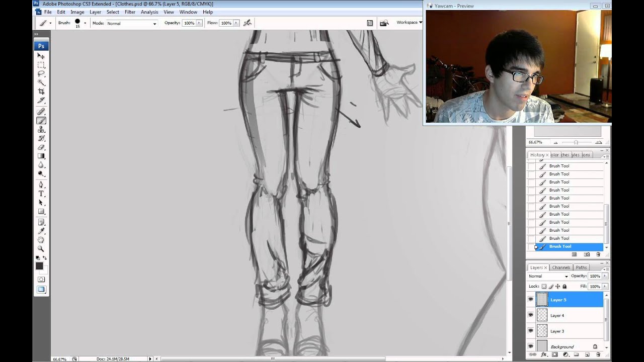Select the Gradient tool
This screenshot has height=362, width=644.
41,156
